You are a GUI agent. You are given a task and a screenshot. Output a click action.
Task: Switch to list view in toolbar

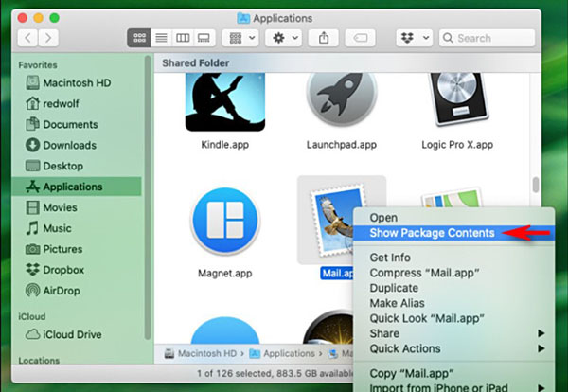[x=161, y=38]
